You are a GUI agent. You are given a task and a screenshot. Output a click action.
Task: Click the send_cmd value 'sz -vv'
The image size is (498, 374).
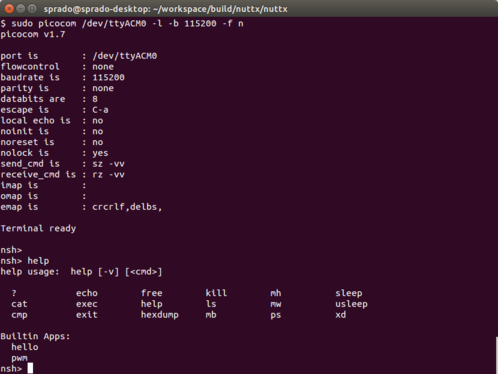108,164
